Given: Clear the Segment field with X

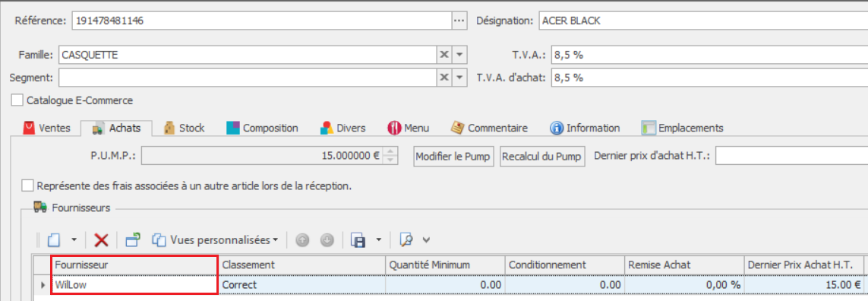Looking at the screenshot, I should point(444,78).
